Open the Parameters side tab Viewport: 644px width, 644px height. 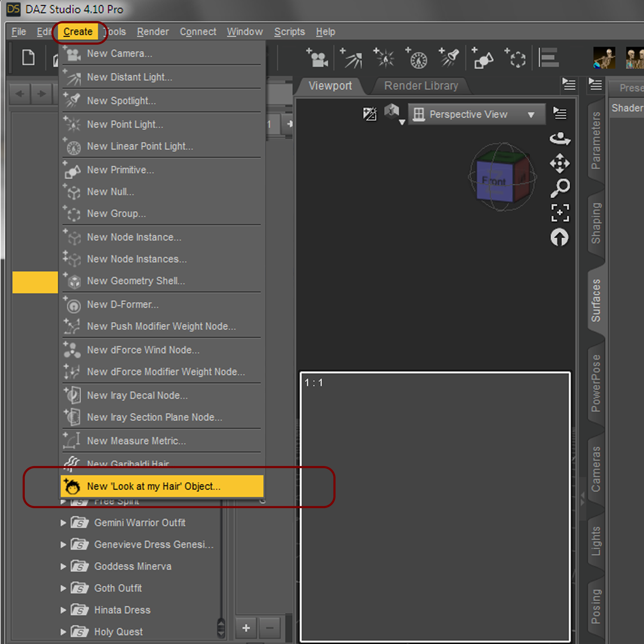click(x=596, y=140)
